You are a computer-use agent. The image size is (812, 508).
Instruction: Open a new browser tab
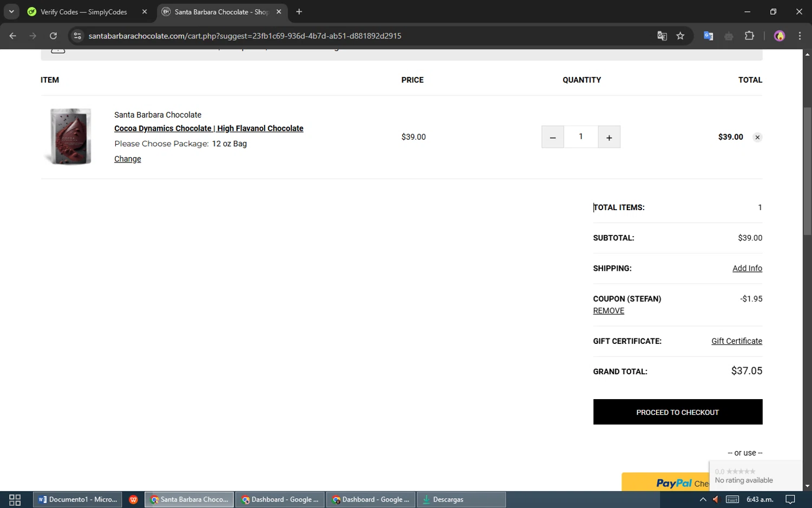click(x=299, y=12)
